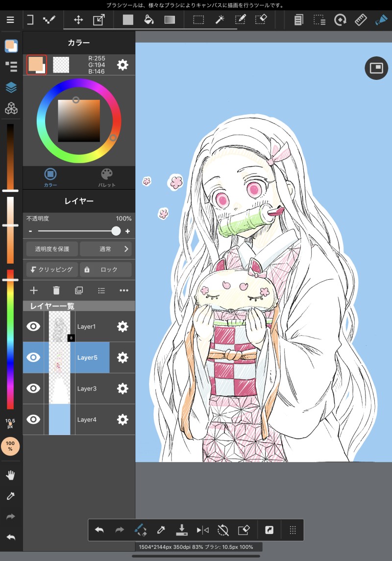Hide Layer5 with its eye icon
The height and width of the screenshot is (561, 392).
(x=33, y=357)
